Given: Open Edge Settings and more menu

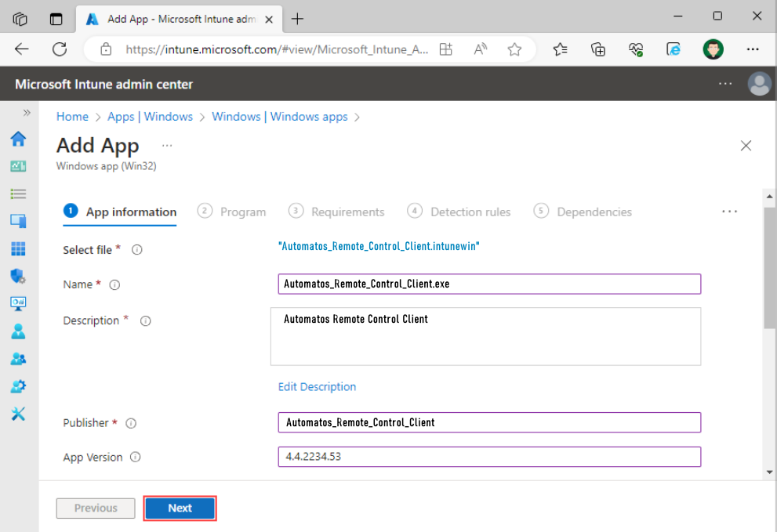Looking at the screenshot, I should pos(753,49).
